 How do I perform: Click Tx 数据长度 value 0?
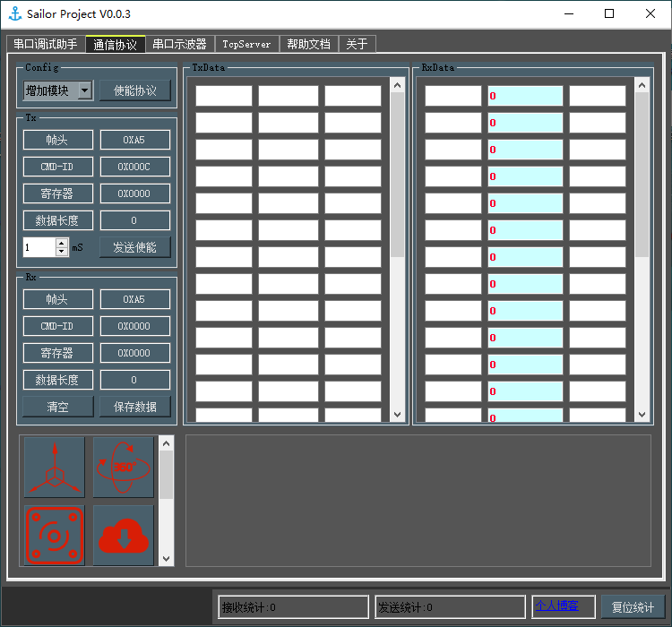(x=135, y=220)
